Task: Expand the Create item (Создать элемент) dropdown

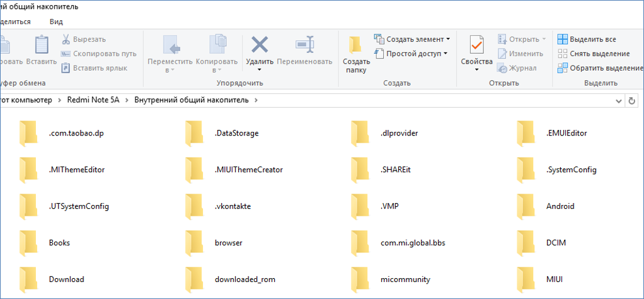Action: [448, 39]
